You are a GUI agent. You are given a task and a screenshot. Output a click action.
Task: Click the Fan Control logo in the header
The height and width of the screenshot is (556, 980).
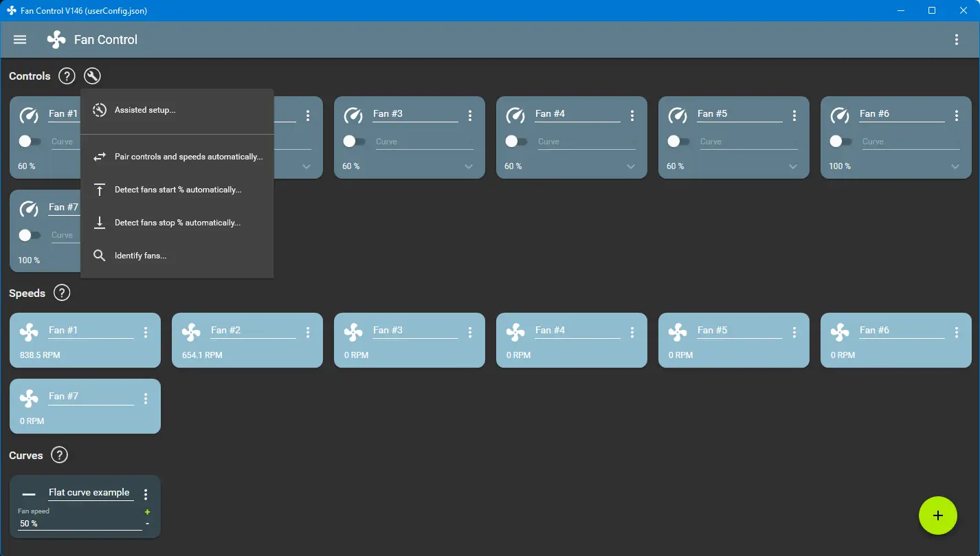click(56, 40)
